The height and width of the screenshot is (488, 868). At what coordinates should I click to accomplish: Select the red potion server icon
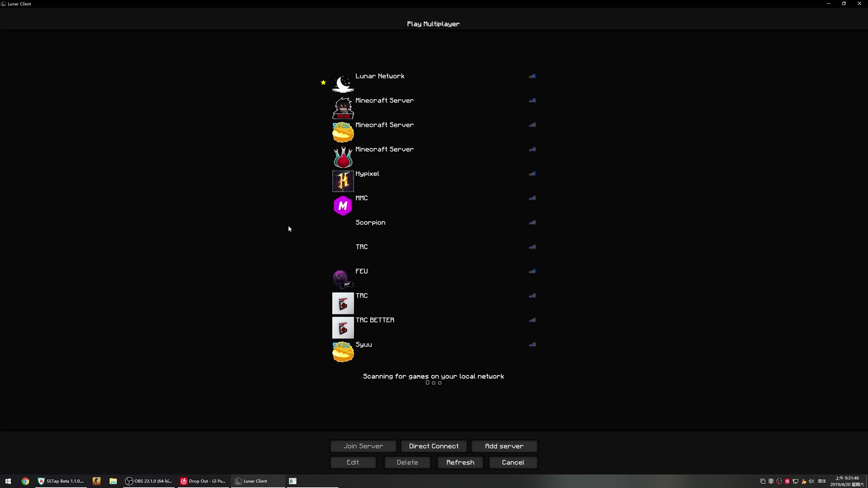tap(343, 157)
